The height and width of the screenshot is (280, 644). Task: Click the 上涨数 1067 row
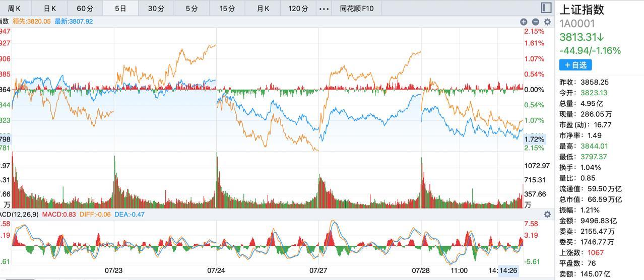[582, 252]
